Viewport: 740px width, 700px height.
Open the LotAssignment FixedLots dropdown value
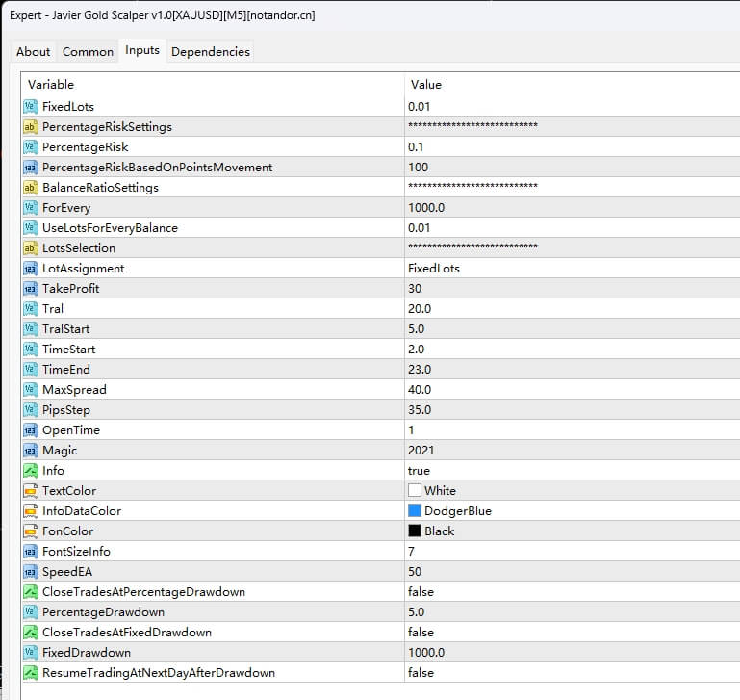(433, 268)
